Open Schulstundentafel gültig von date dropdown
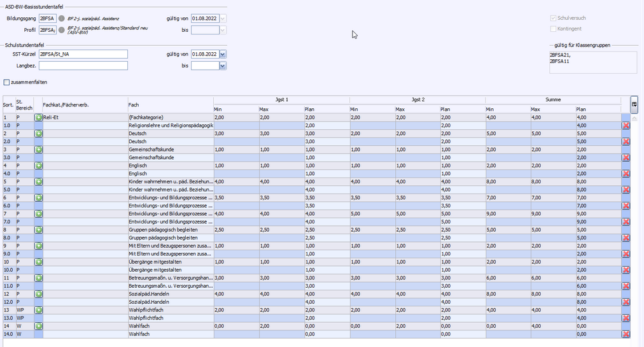The image size is (644, 347). pyautogui.click(x=223, y=54)
